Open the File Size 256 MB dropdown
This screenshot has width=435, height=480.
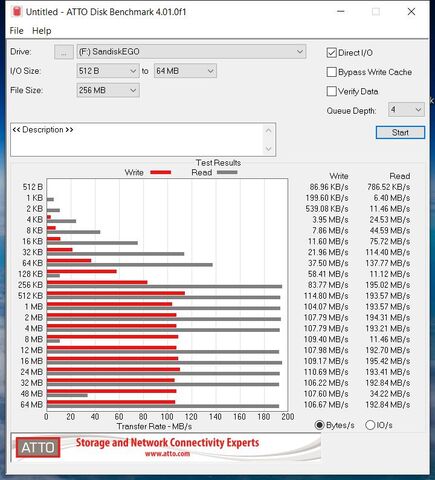coord(108,90)
